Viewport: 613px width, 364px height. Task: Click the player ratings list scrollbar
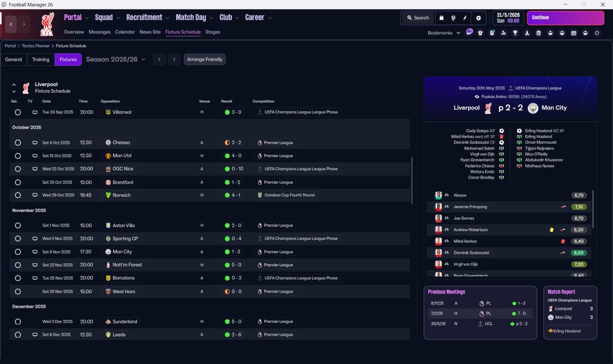[x=593, y=209]
